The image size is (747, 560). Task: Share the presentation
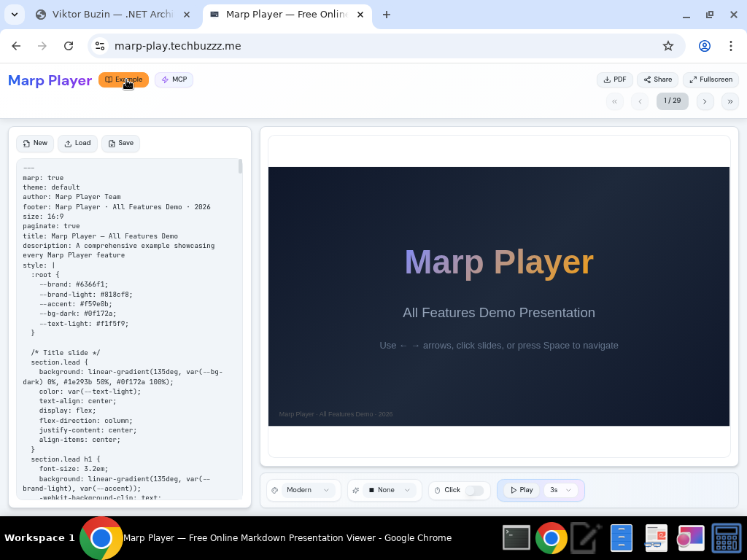(x=657, y=79)
